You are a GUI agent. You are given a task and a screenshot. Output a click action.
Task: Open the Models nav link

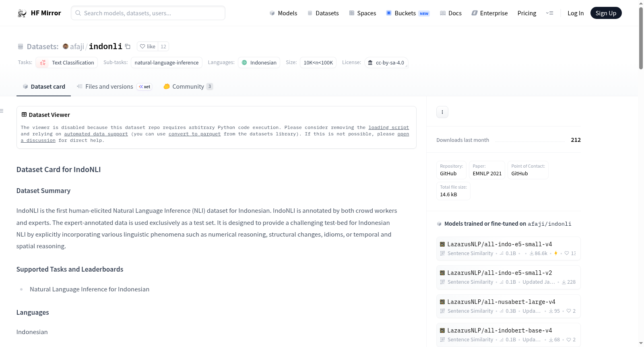283,13
